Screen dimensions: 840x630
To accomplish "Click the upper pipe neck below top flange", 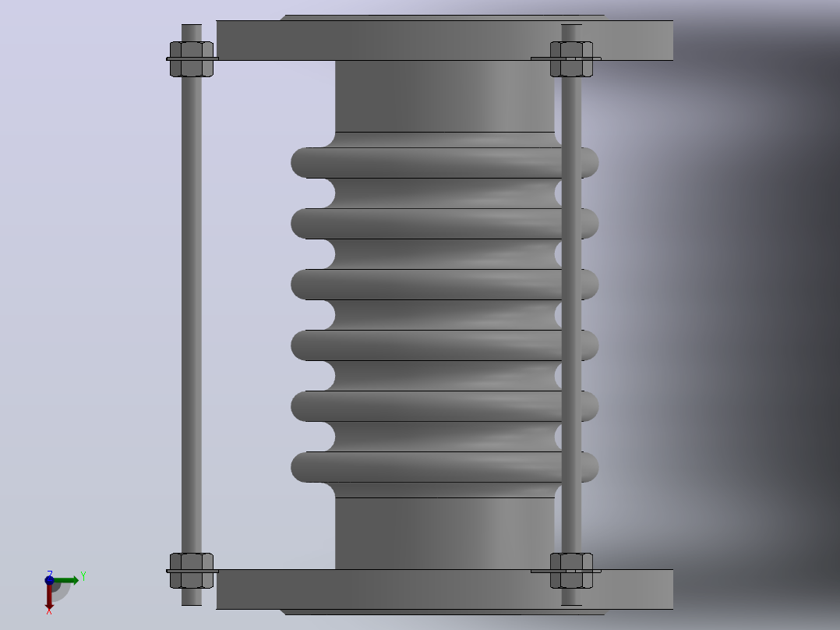I will point(445,96).
